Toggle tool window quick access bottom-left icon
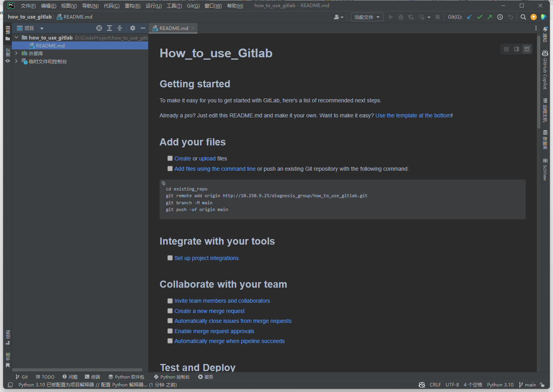The height and width of the screenshot is (392, 553). [x=10, y=385]
